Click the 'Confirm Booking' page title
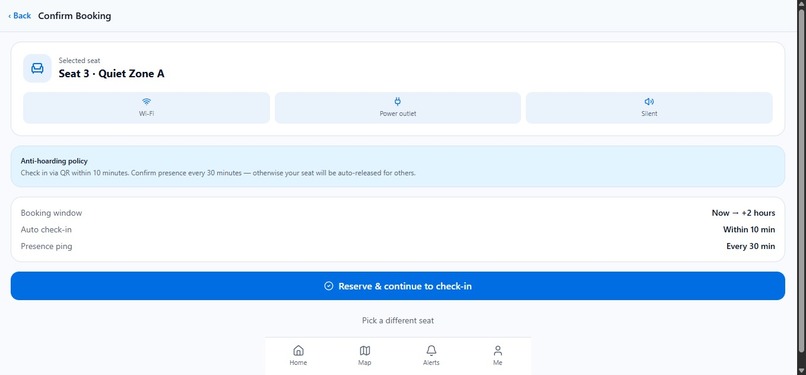806x375 pixels. click(75, 16)
